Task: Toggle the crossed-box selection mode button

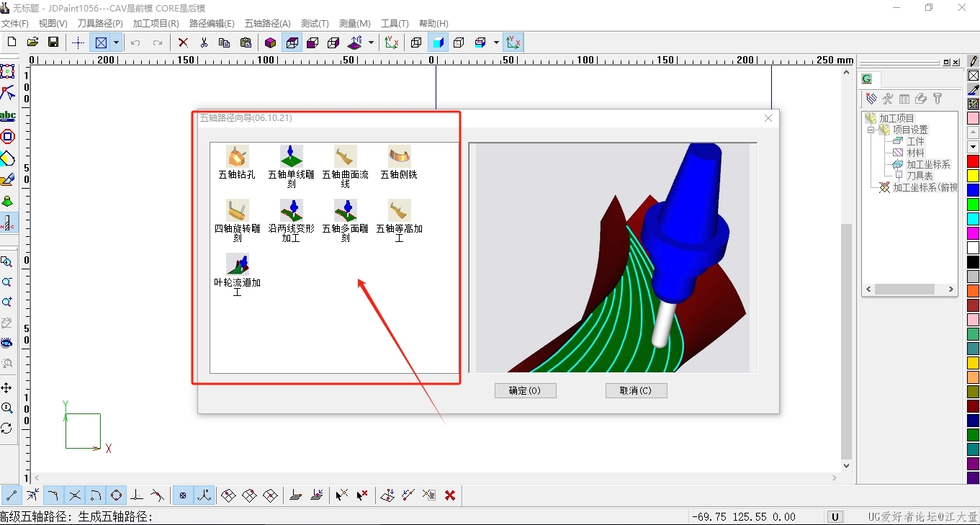Action: (102, 42)
